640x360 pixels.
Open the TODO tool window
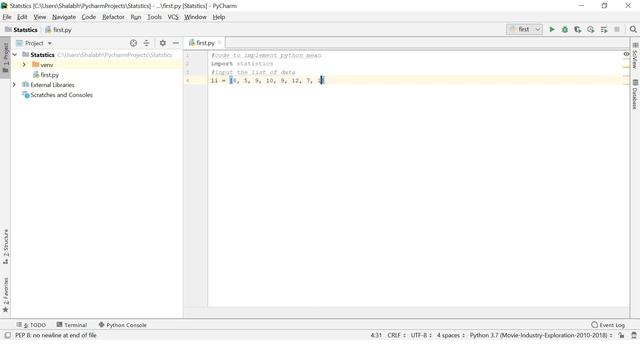(31, 325)
